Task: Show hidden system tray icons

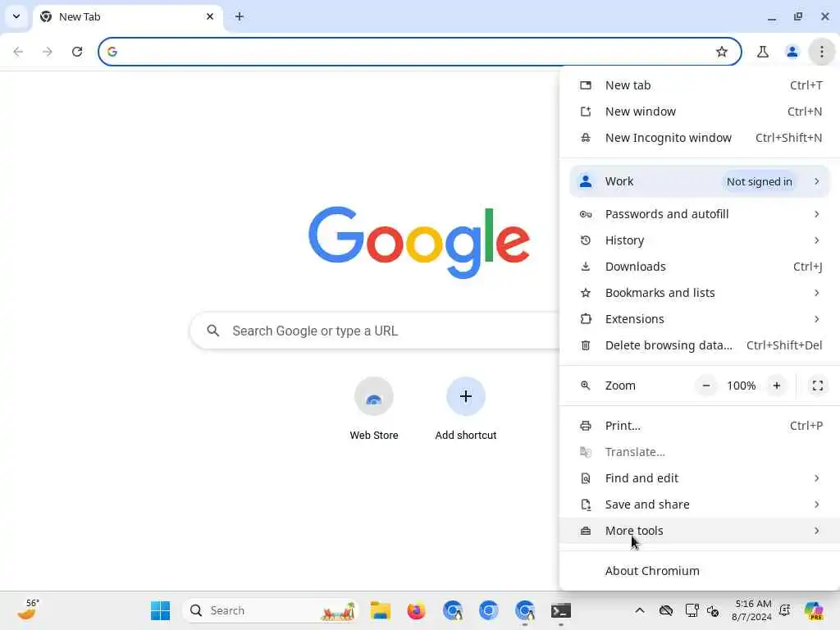Action: [640, 610]
